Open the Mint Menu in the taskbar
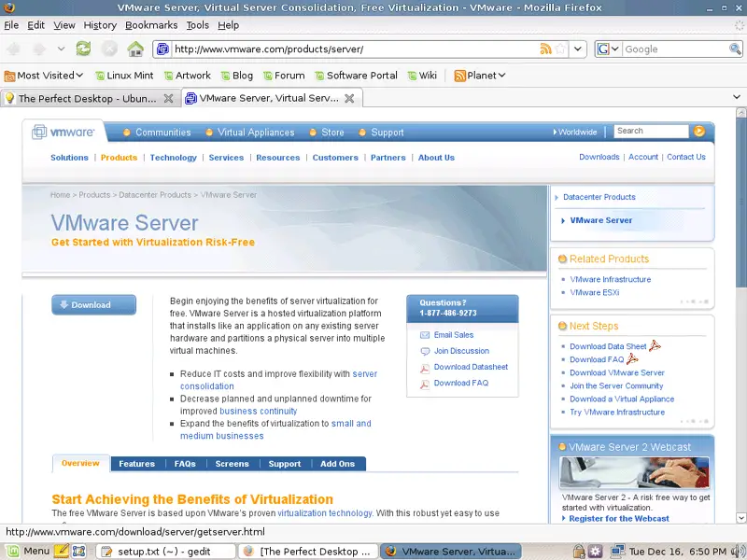This screenshot has height=560, width=747. click(28, 551)
